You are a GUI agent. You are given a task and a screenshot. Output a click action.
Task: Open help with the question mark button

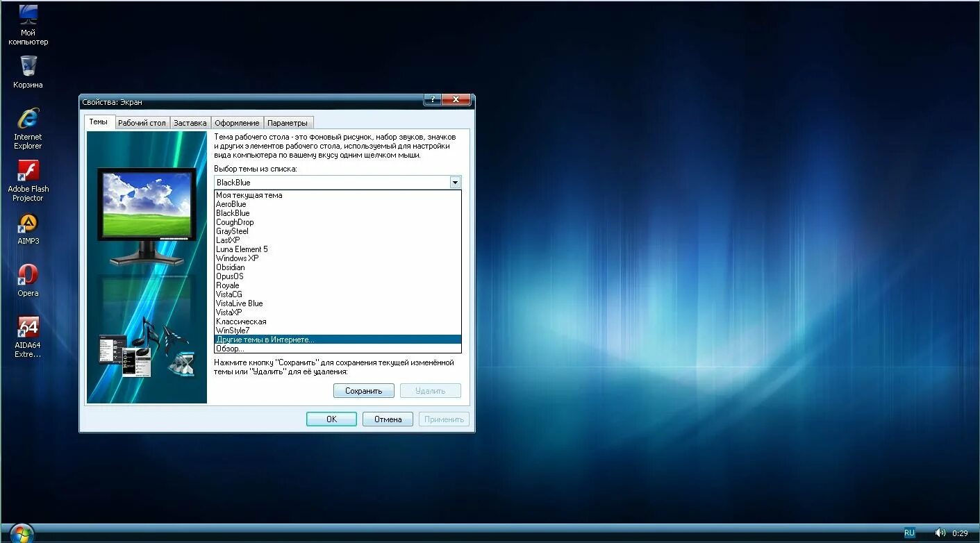click(432, 99)
